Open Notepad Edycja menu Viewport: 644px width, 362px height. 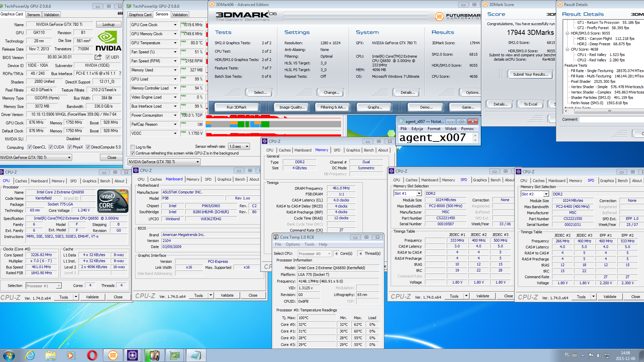point(417,129)
